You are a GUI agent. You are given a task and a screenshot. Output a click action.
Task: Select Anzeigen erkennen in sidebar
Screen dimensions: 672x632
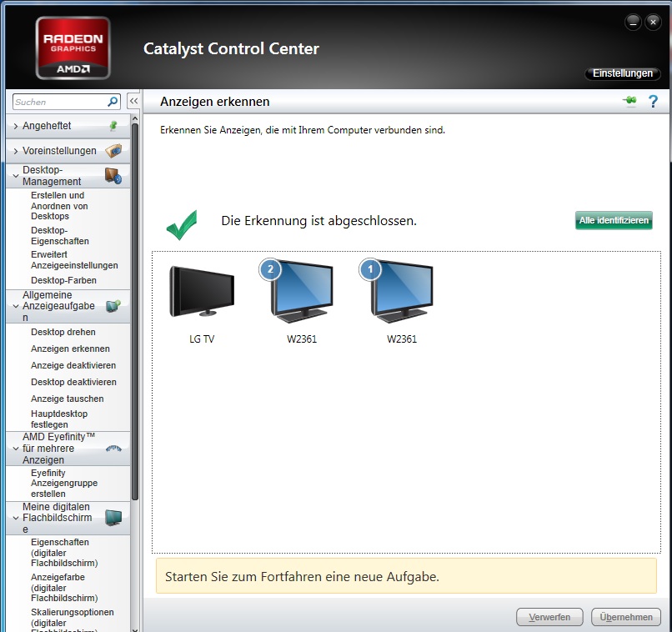[70, 349]
